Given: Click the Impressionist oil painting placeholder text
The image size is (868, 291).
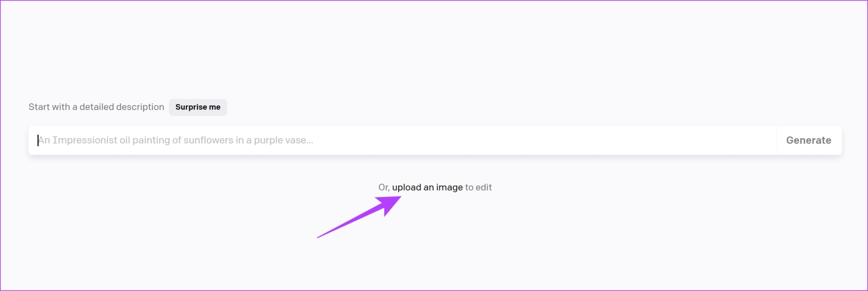Looking at the screenshot, I should pos(175,140).
